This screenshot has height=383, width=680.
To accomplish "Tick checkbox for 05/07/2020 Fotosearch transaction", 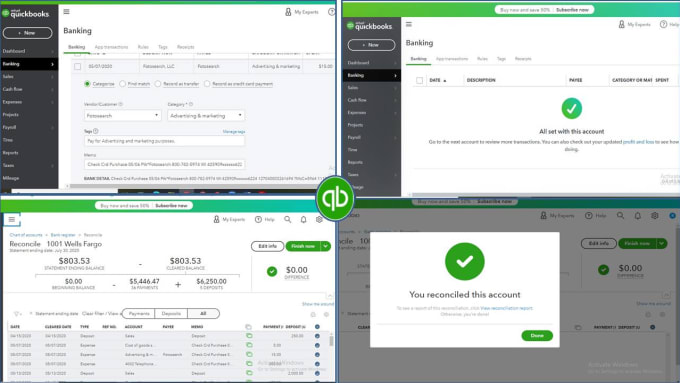I will click(x=77, y=66).
